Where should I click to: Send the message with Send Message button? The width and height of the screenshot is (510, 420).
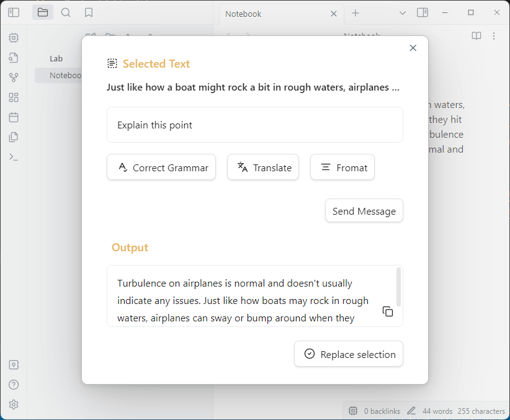click(x=364, y=211)
